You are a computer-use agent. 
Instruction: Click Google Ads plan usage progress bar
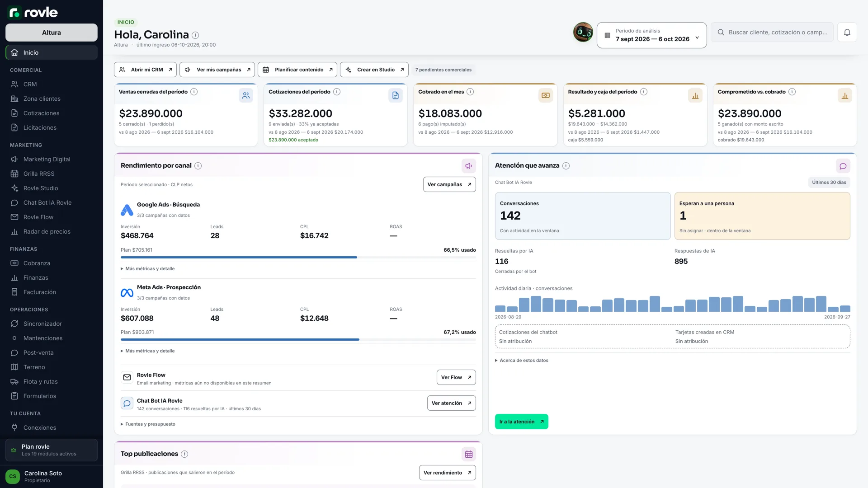point(298,258)
